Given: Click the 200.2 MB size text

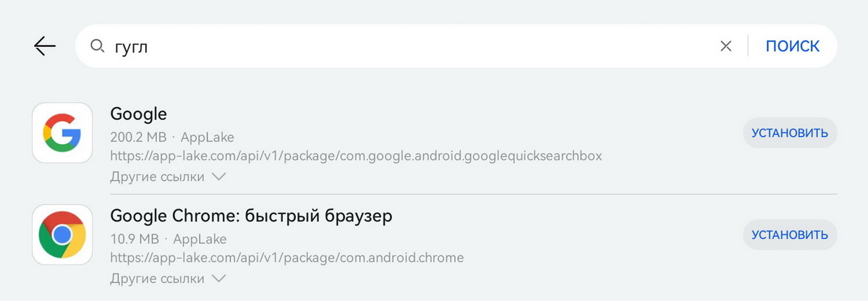Looking at the screenshot, I should tap(138, 137).
